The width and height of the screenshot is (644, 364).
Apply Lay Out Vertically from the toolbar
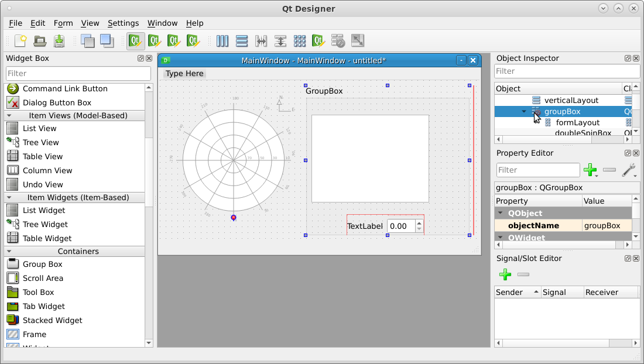[242, 41]
